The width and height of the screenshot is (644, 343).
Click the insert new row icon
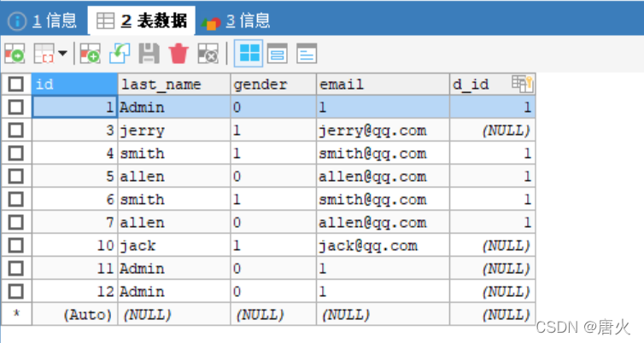pyautogui.click(x=15, y=54)
